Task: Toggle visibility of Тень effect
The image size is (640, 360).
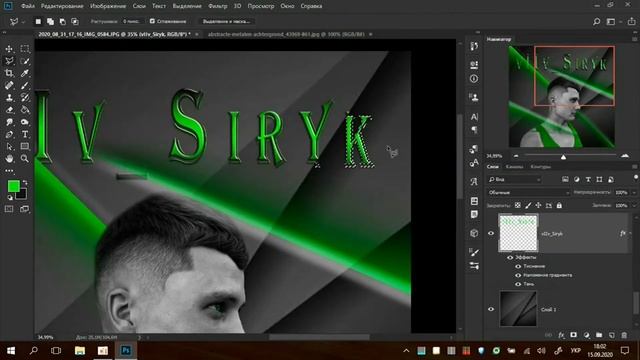Action: (518, 284)
